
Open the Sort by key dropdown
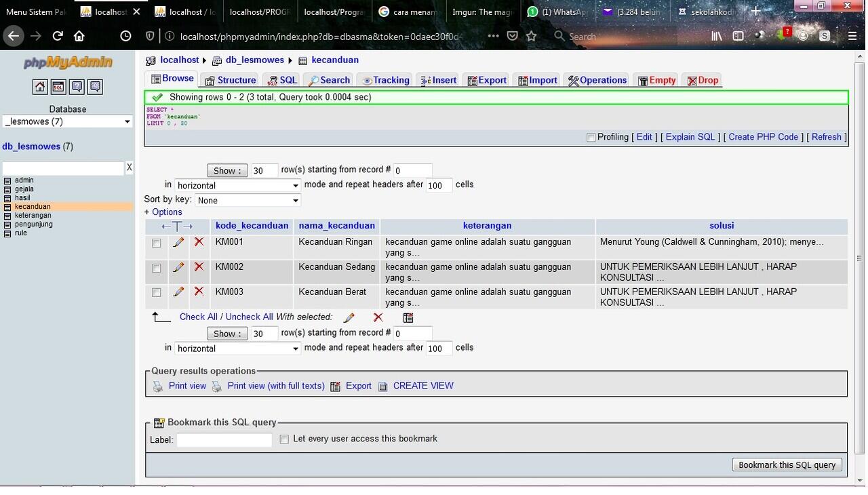(x=248, y=200)
